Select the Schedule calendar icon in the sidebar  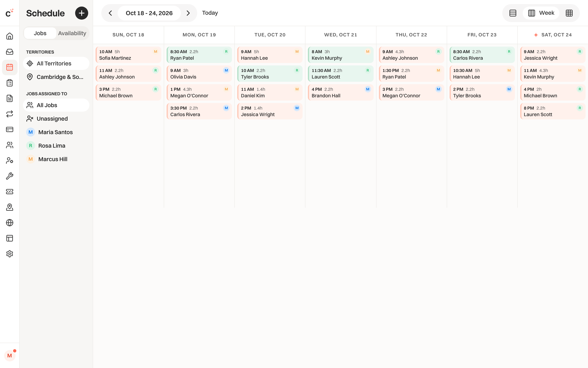click(x=9, y=67)
